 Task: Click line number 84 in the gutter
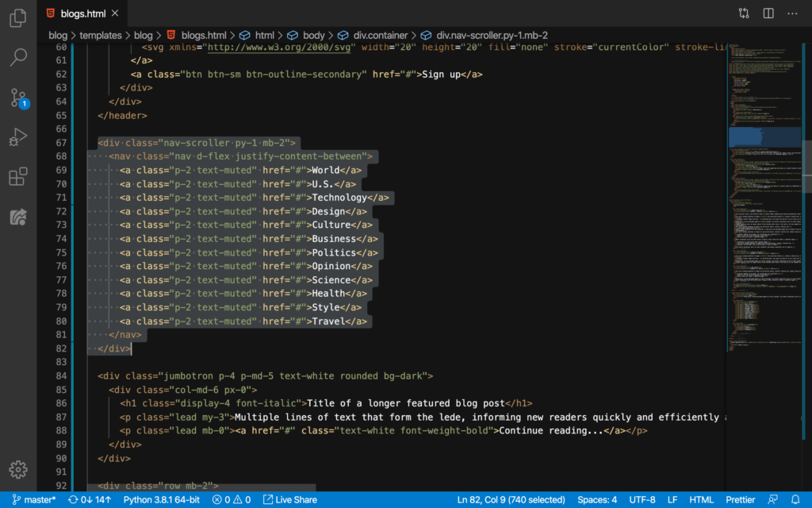(61, 375)
